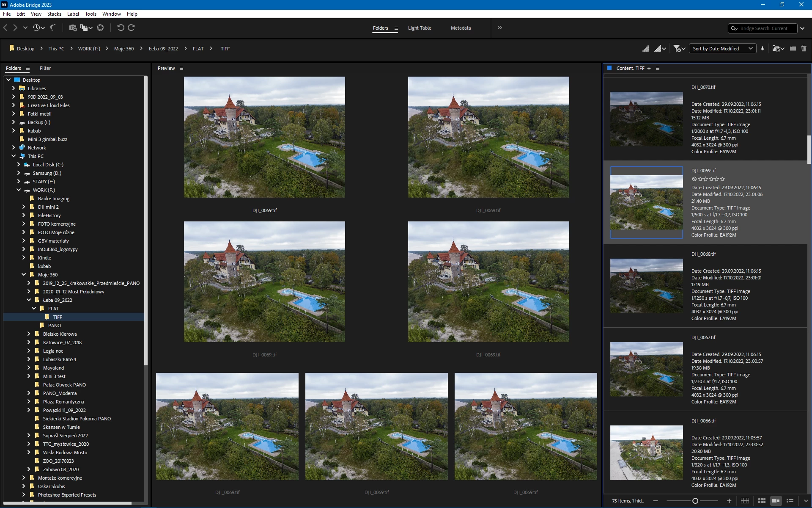Switch to the Filter tab
The height and width of the screenshot is (508, 812).
click(45, 68)
